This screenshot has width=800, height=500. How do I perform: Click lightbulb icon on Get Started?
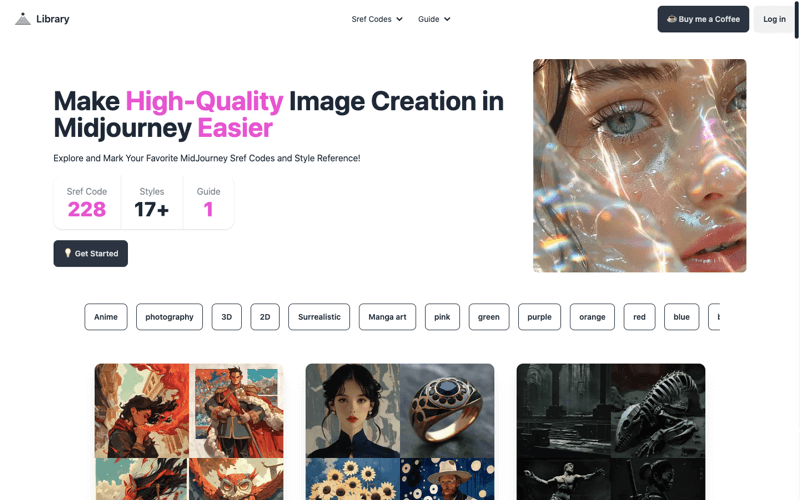pyautogui.click(x=67, y=253)
